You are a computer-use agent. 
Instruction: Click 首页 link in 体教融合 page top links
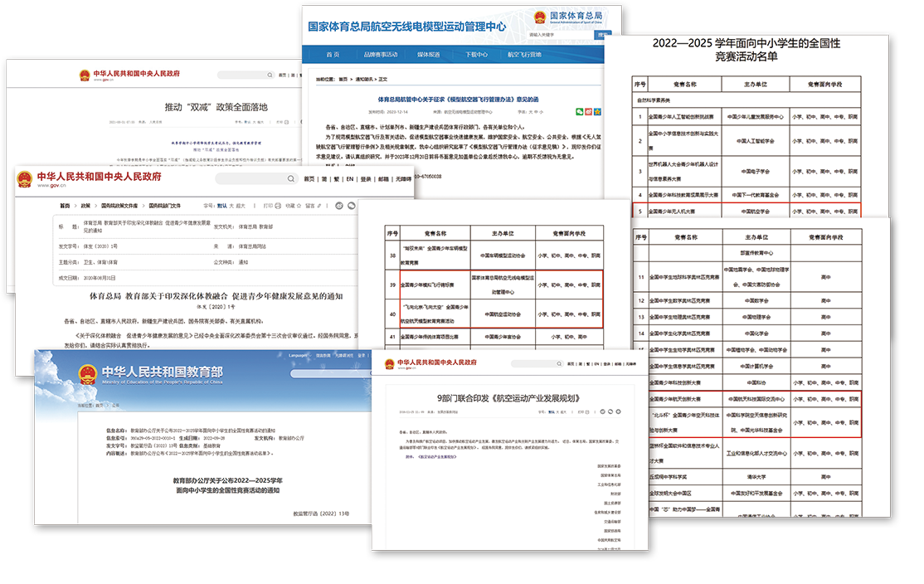(309, 179)
